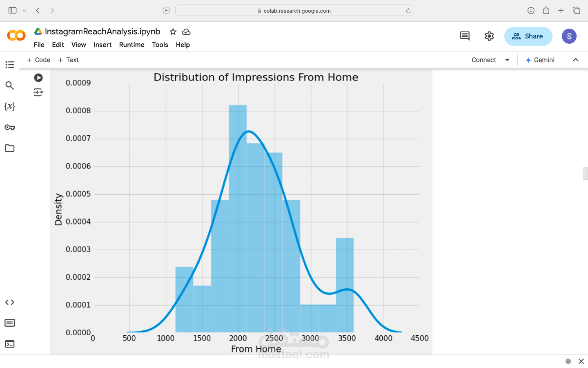Open Colab settings gear

point(489,36)
